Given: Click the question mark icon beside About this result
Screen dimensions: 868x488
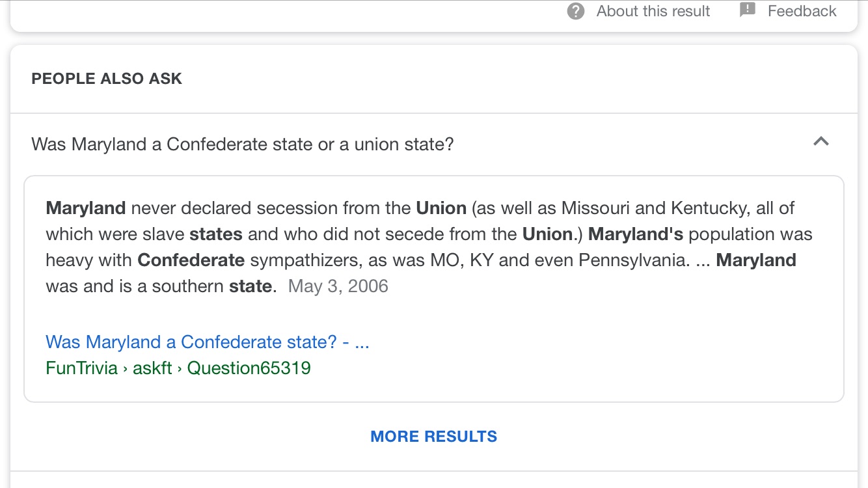Looking at the screenshot, I should coord(576,11).
